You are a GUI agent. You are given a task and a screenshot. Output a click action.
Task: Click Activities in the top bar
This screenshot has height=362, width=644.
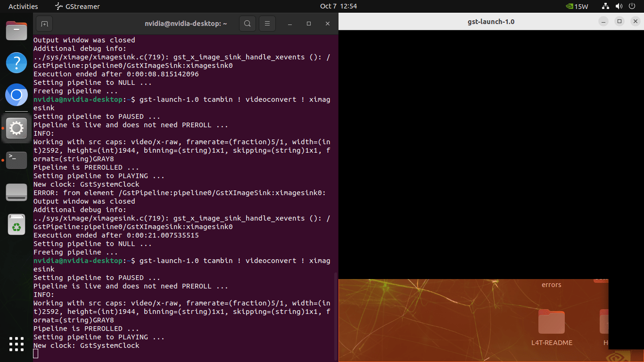pos(23,6)
